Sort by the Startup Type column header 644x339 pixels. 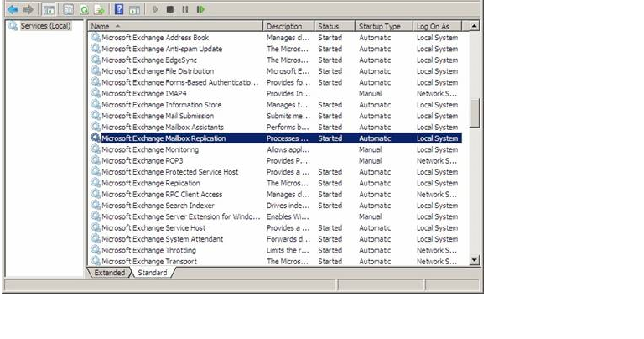[383, 26]
